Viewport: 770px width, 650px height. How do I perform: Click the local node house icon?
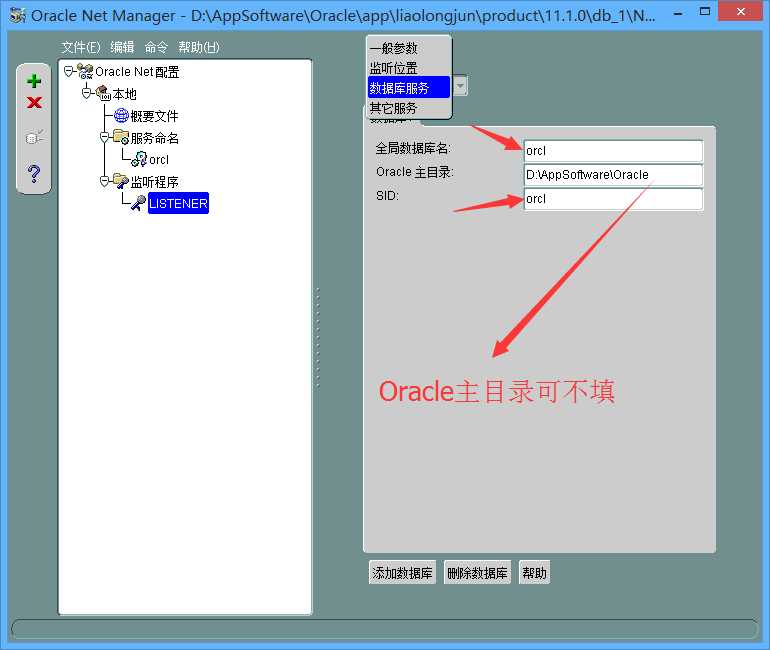pyautogui.click(x=103, y=93)
